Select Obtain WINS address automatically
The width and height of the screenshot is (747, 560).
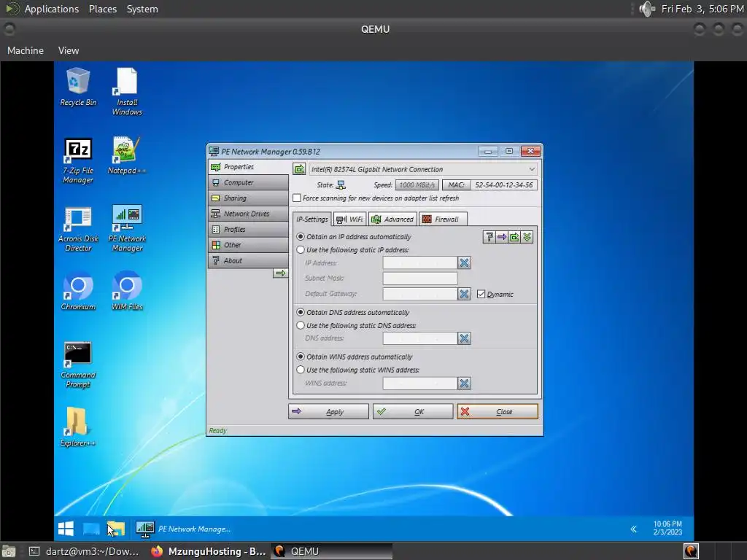click(300, 356)
